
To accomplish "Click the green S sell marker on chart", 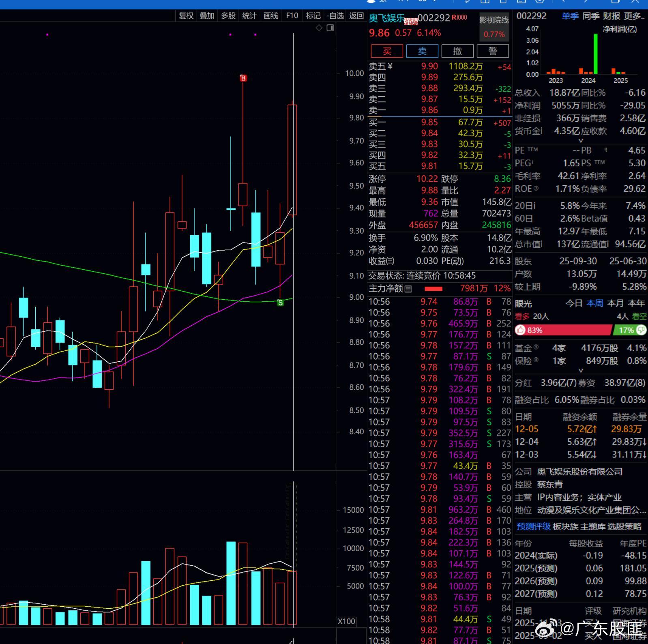I will (x=280, y=303).
